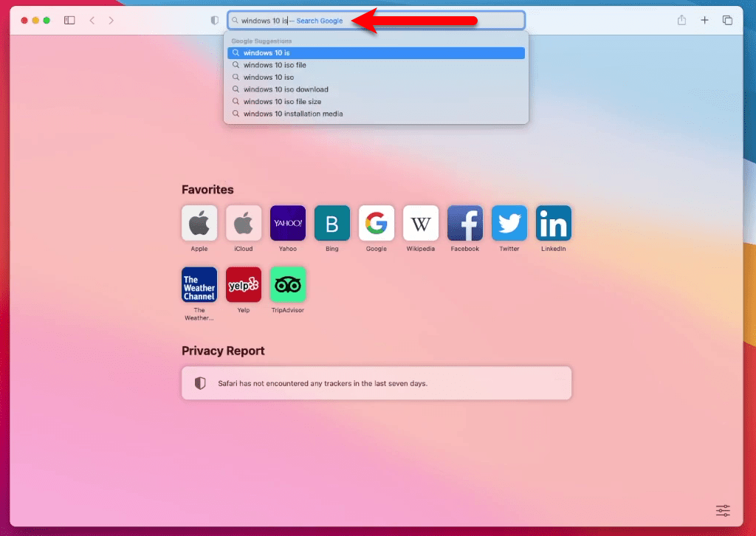Screen dimensions: 756x536
Task: Open the Google favorite
Action: pos(377,223)
